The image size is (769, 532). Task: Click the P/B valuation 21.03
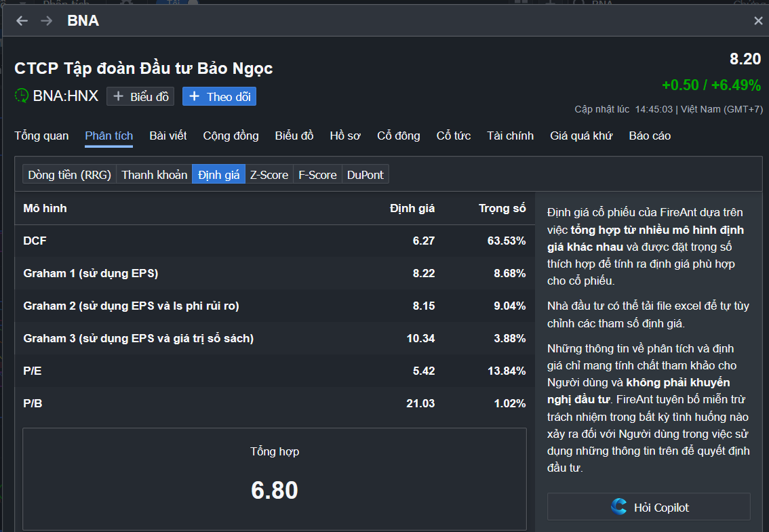click(420, 403)
